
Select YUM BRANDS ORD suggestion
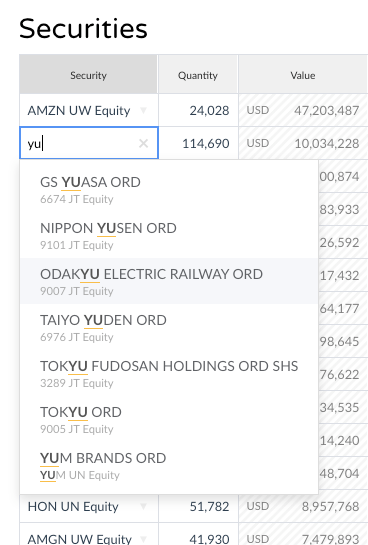point(169,465)
